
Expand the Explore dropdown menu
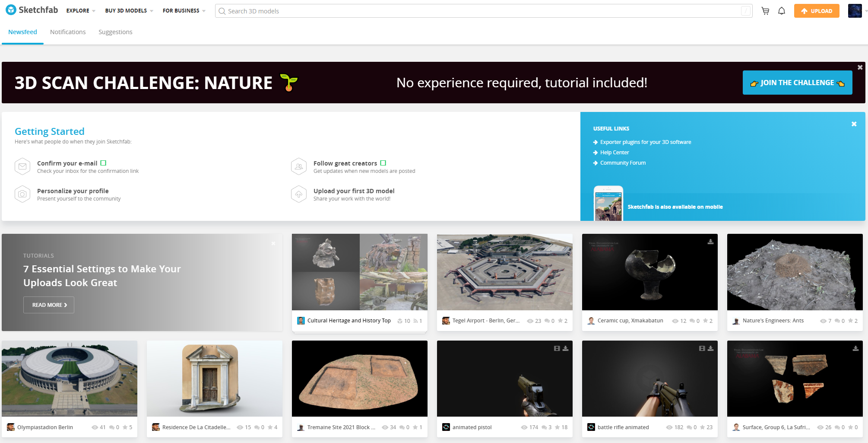[x=81, y=11]
